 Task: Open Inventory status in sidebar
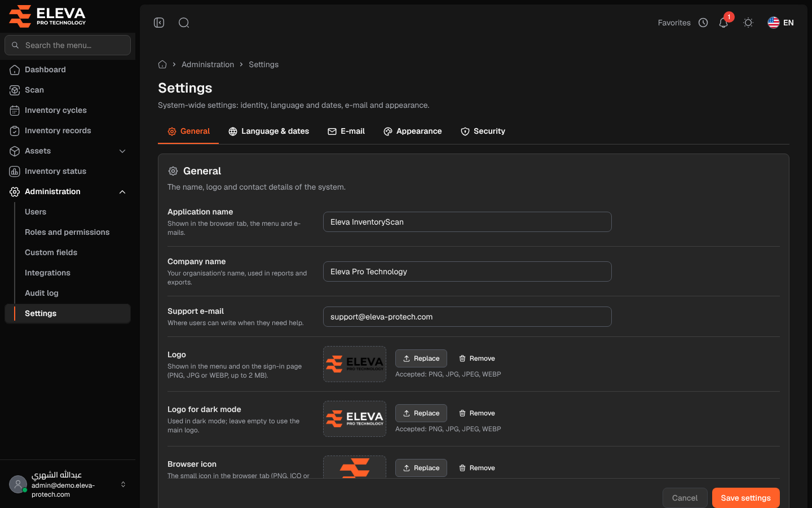tap(68, 171)
